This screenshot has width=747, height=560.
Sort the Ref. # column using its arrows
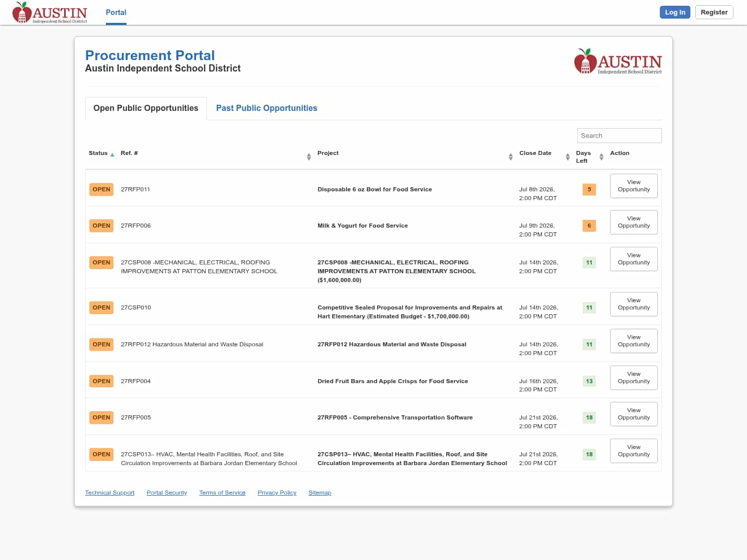pos(309,157)
